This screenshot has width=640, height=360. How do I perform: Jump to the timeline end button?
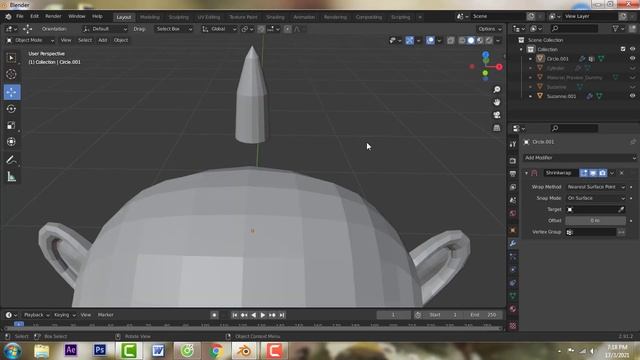(x=282, y=315)
